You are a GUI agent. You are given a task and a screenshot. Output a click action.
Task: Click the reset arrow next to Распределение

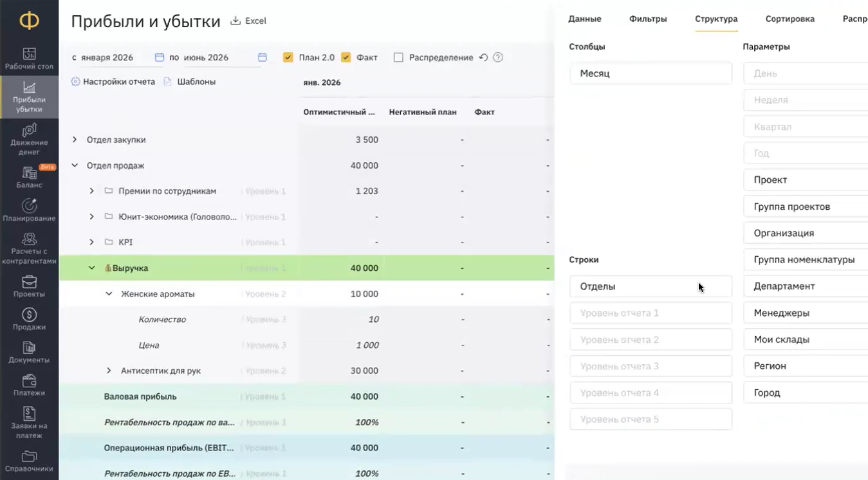click(x=483, y=57)
